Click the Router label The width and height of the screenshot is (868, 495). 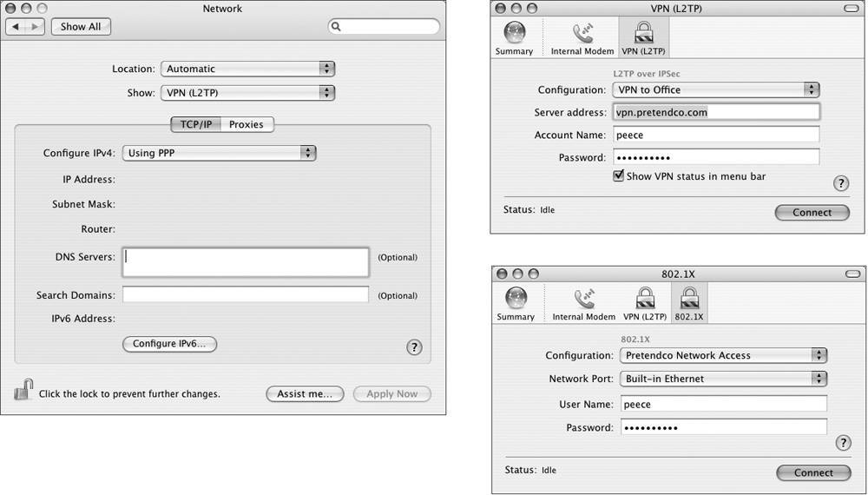pyautogui.click(x=98, y=228)
